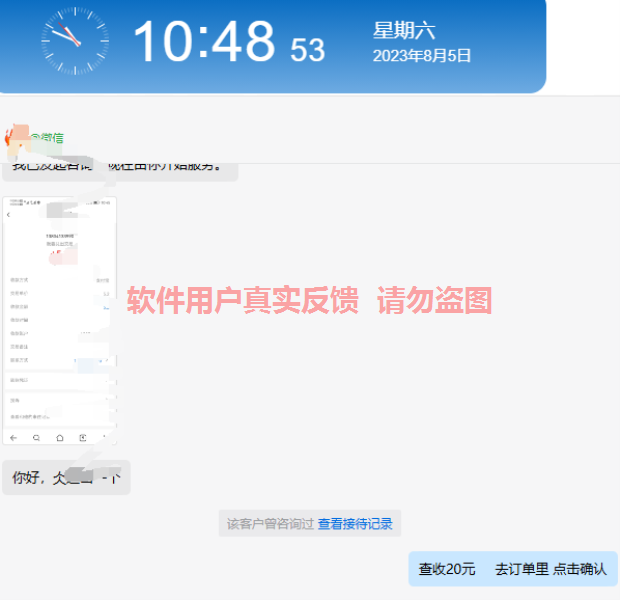Click the digital time 10:48
Image resolution: width=620 pixels, height=600 pixels.
(x=204, y=42)
